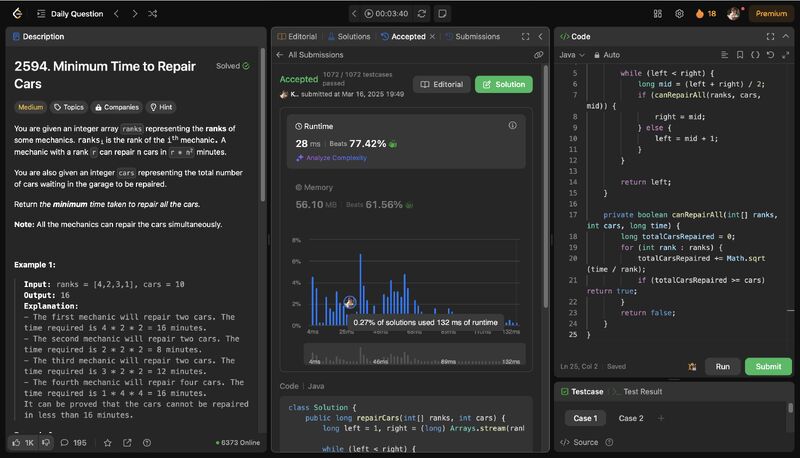Viewport: 800px width, 458px height.
Task: Switch to the Test Result tab
Action: click(x=642, y=392)
